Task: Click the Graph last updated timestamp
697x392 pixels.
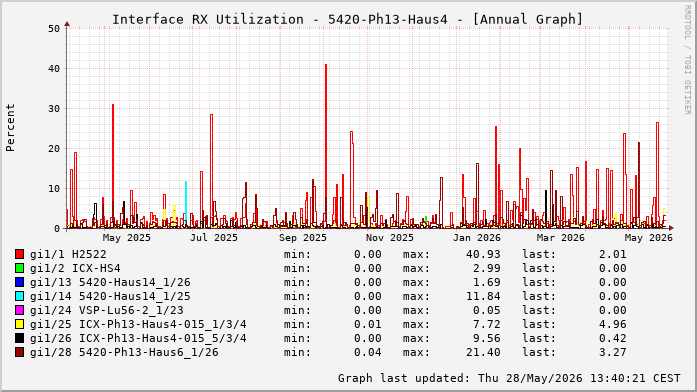Action: coord(509,378)
